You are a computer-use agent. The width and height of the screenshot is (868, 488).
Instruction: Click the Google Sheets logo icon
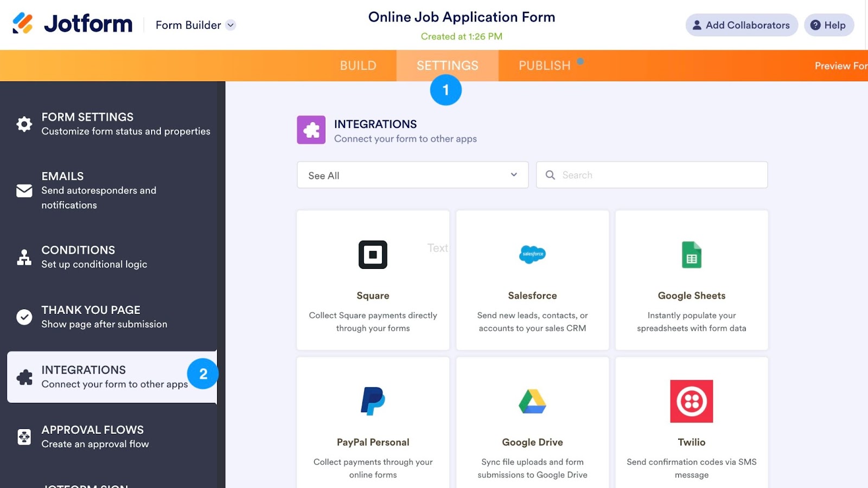point(692,254)
